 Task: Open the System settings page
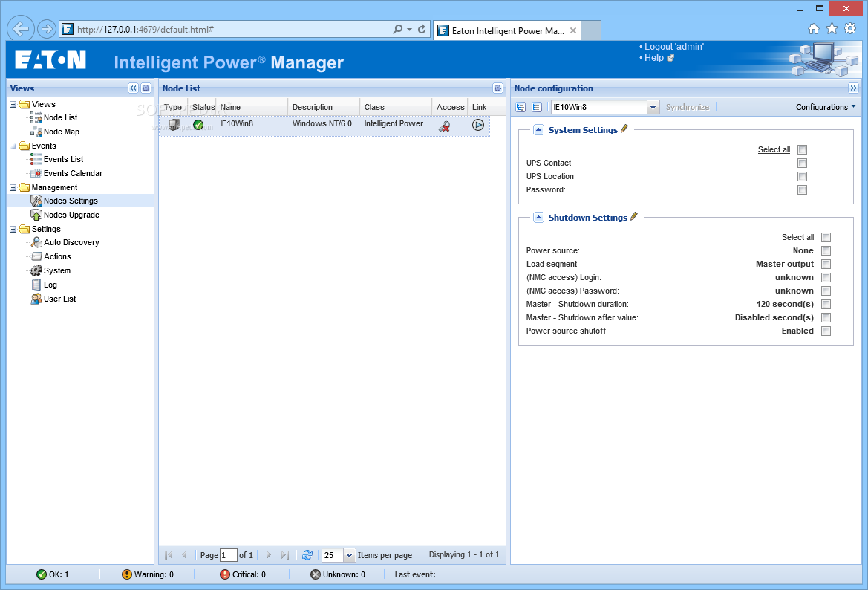57,271
